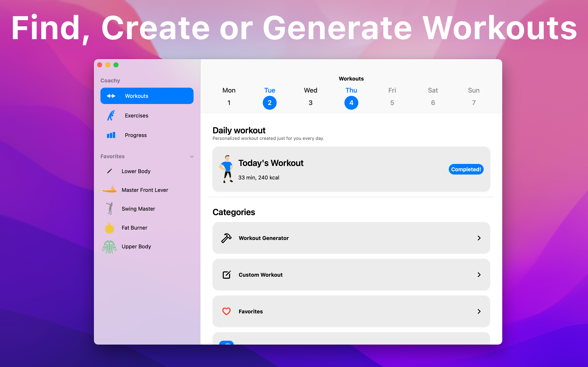Click the bar chart Progress icon

tap(111, 135)
